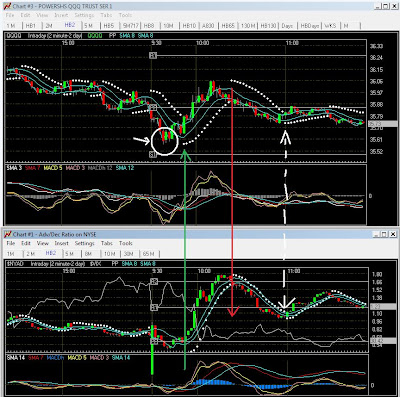400x397 pixels.
Task: Switch to the HBDays tab in Chart #3
Action: (310, 26)
